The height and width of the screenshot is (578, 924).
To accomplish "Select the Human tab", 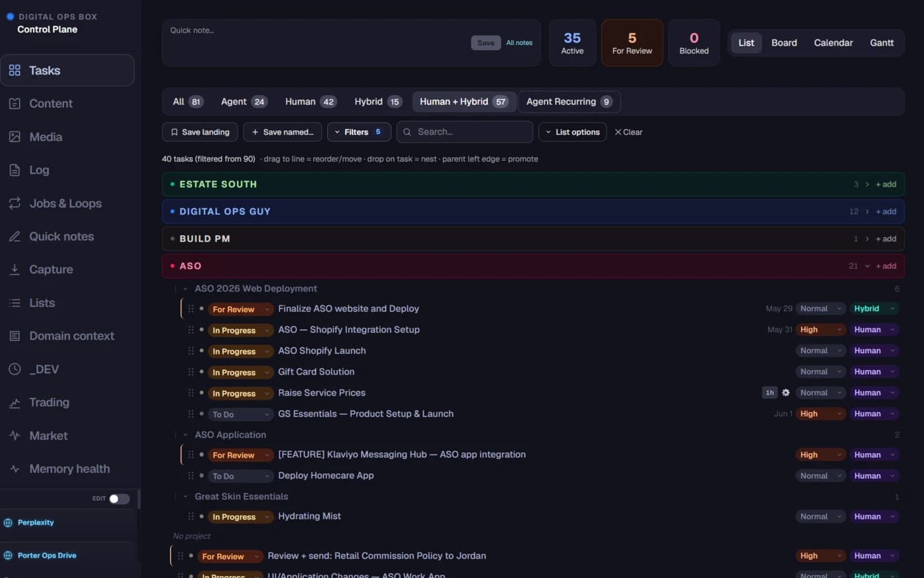I will [x=310, y=102].
